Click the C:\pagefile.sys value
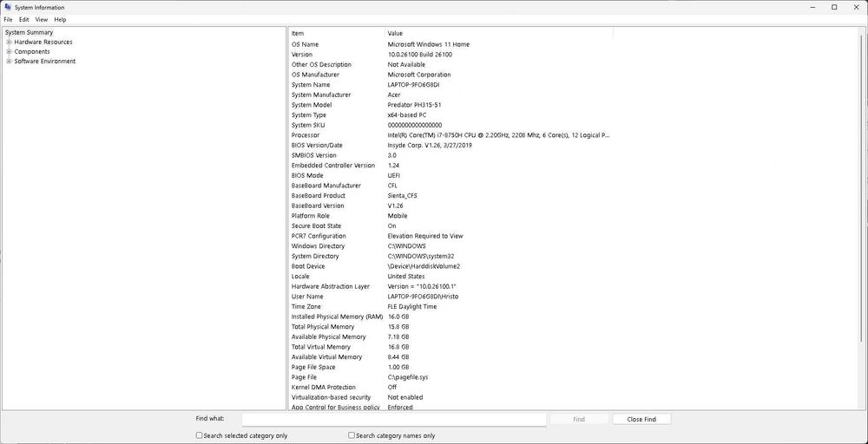 pyautogui.click(x=408, y=377)
